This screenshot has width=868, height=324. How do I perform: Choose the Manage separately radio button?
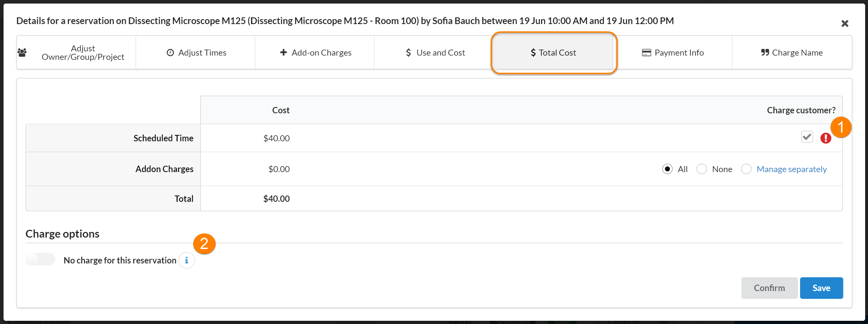(746, 169)
